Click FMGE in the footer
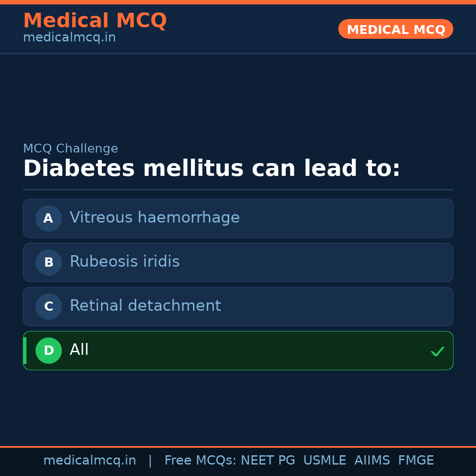 click(416, 461)
